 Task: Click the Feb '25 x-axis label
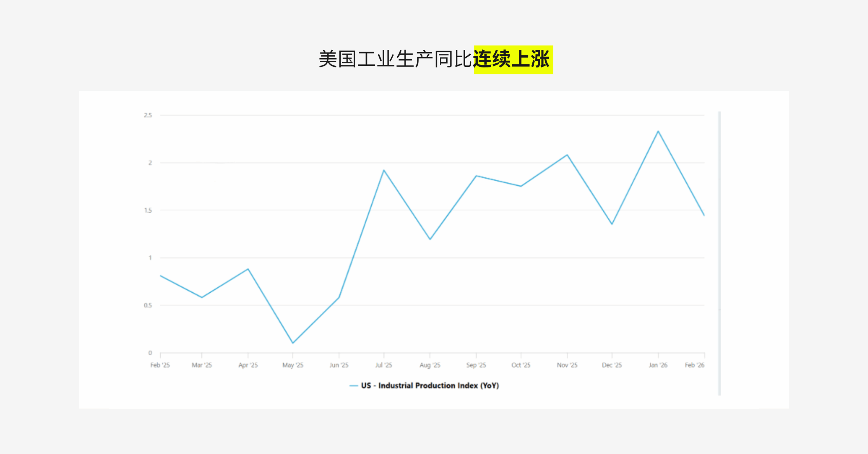coord(160,365)
